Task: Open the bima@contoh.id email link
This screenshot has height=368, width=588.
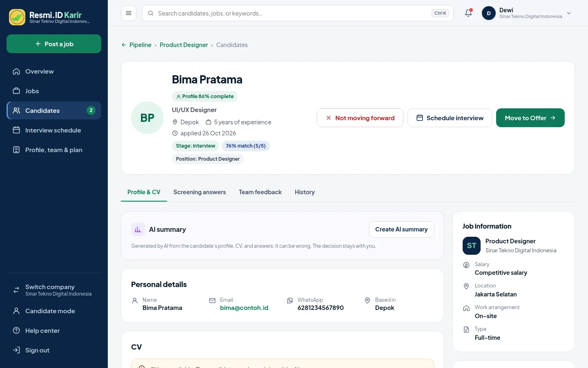Action: point(244,308)
